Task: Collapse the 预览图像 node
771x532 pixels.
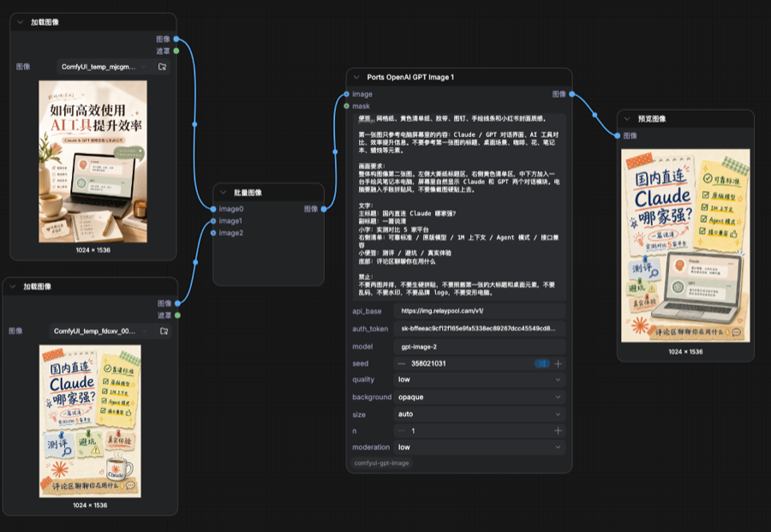Action: click(627, 118)
